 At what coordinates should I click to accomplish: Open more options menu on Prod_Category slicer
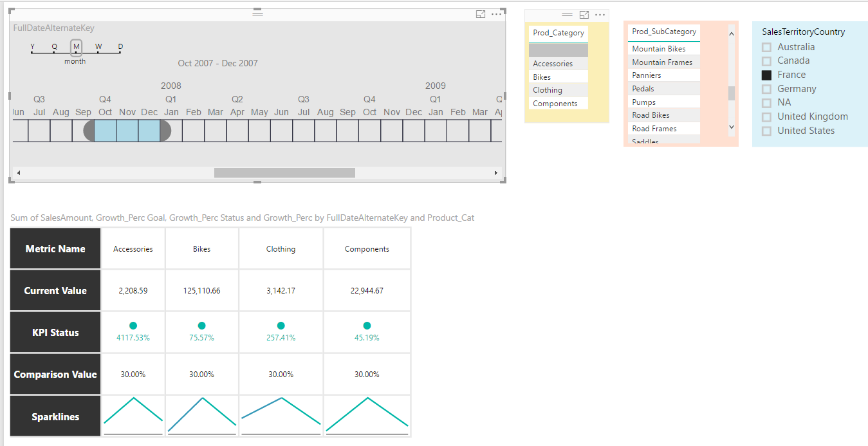click(x=600, y=15)
